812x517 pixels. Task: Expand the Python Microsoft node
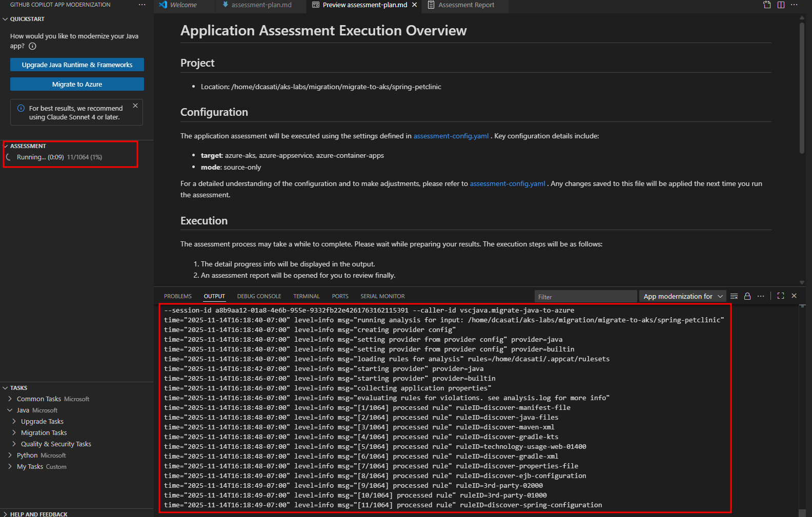[10, 455]
